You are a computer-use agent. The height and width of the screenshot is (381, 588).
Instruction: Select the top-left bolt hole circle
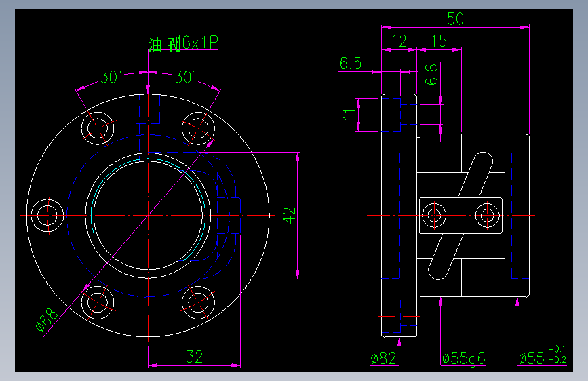click(x=98, y=128)
